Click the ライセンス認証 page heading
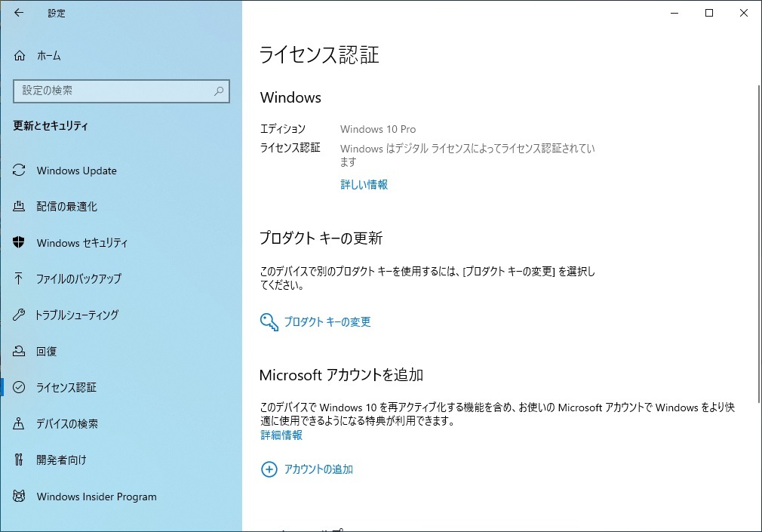This screenshot has width=762, height=532. click(319, 54)
